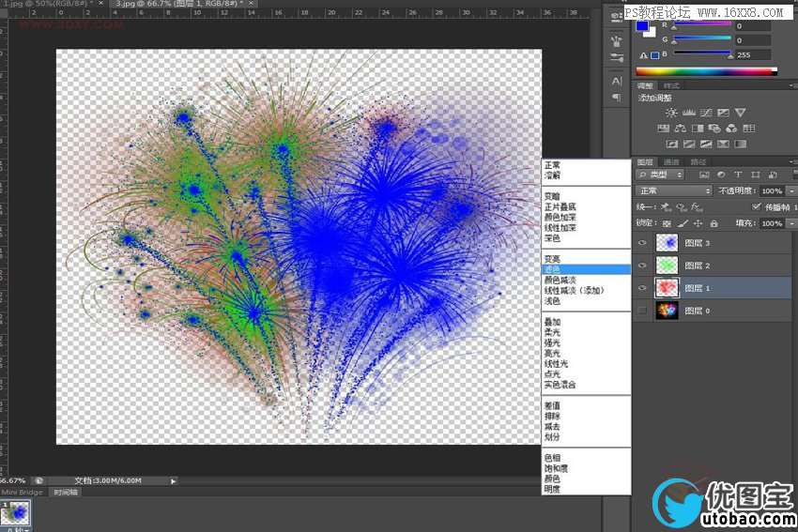
Task: Add Hue/Saturation adjustment icon
Action: click(663, 129)
